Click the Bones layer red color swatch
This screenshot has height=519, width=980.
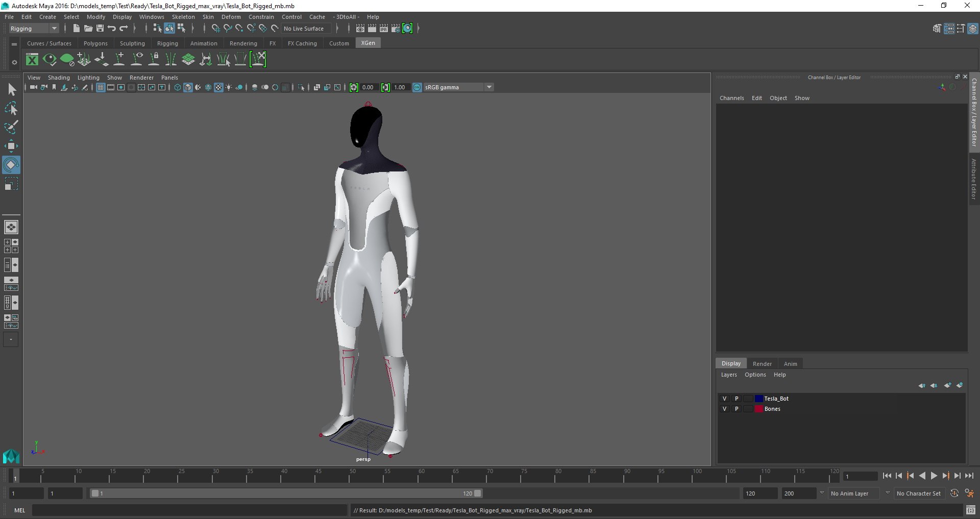pos(758,409)
